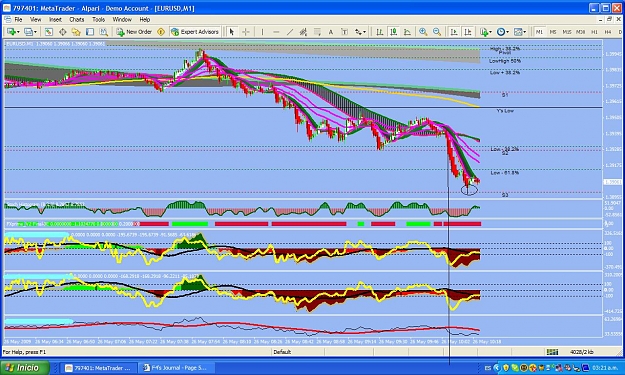This screenshot has height=375, width=625.
Task: Select the Horizontal Line drawing tool
Action: pyautogui.click(x=276, y=32)
